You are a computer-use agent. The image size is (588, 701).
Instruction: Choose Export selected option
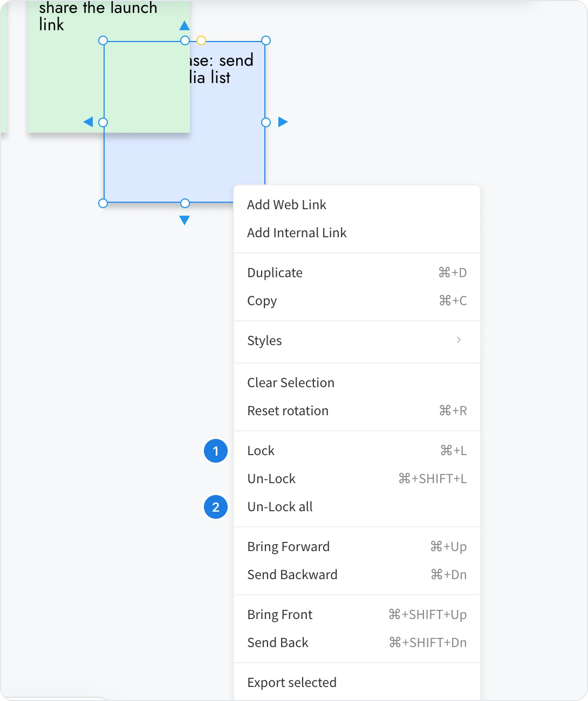click(357, 683)
